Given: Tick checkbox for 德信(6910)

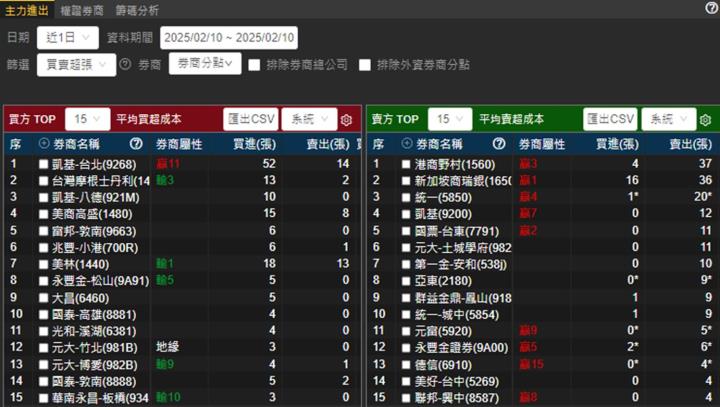Looking at the screenshot, I should tap(406, 365).
